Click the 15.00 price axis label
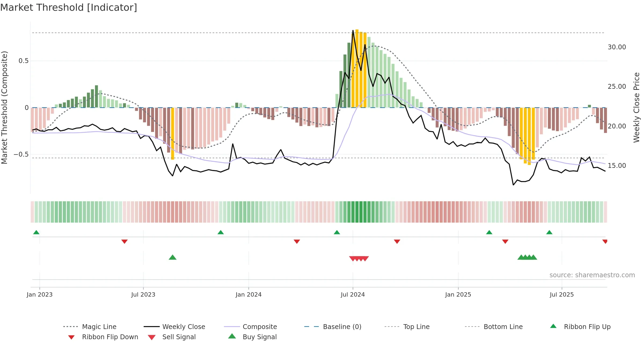 click(x=617, y=165)
